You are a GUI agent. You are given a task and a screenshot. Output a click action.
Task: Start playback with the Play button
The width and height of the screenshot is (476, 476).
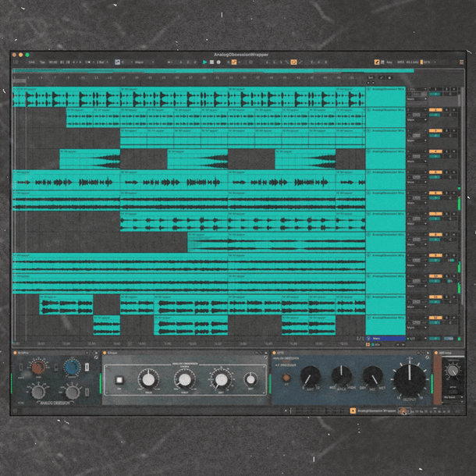click(x=204, y=62)
